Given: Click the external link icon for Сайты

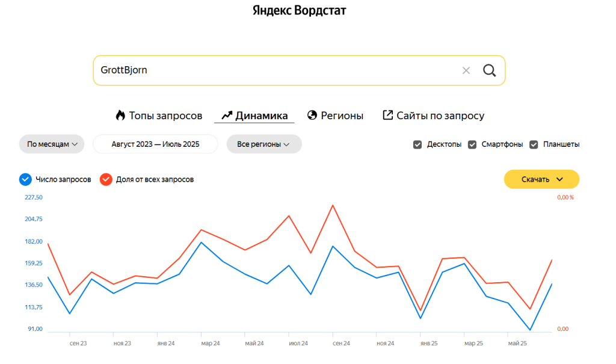Looking at the screenshot, I should [x=388, y=116].
